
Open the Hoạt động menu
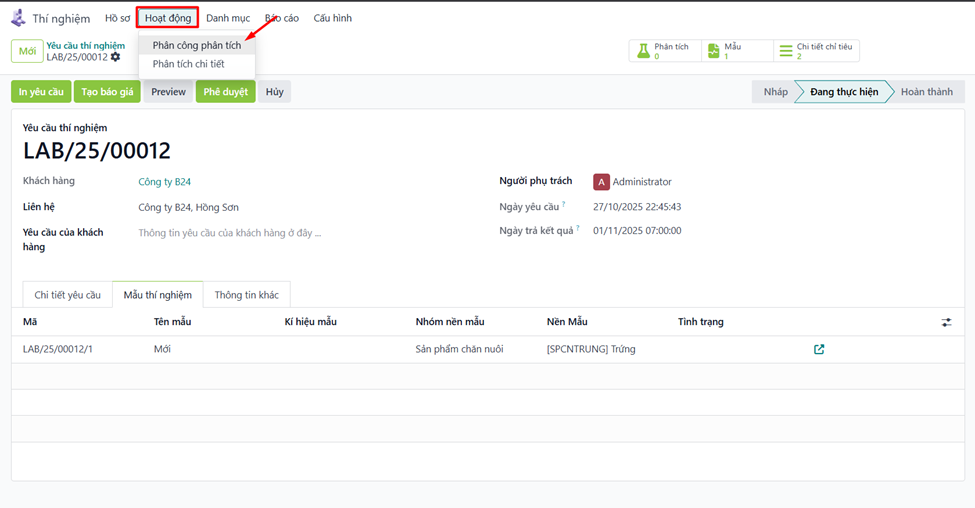point(167,18)
